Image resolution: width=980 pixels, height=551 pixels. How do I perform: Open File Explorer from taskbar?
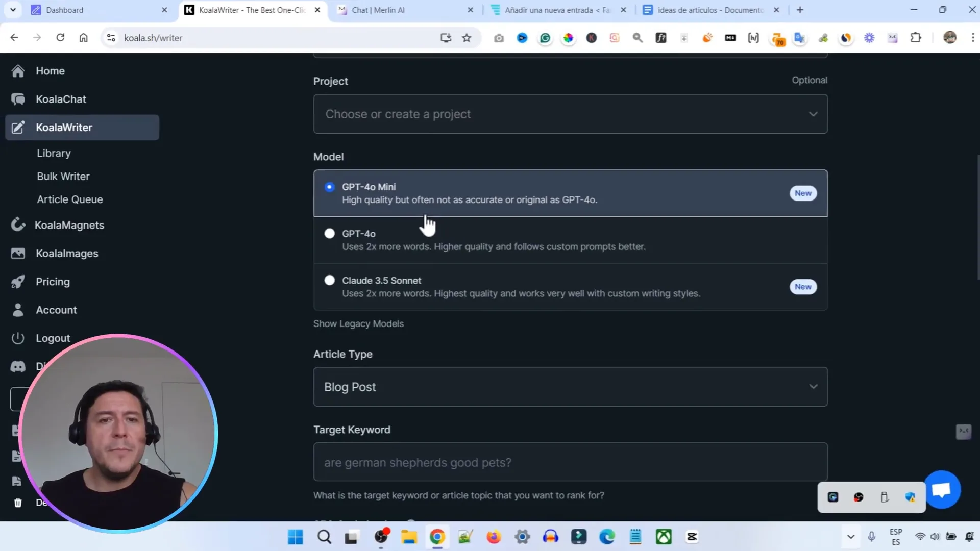(x=409, y=537)
